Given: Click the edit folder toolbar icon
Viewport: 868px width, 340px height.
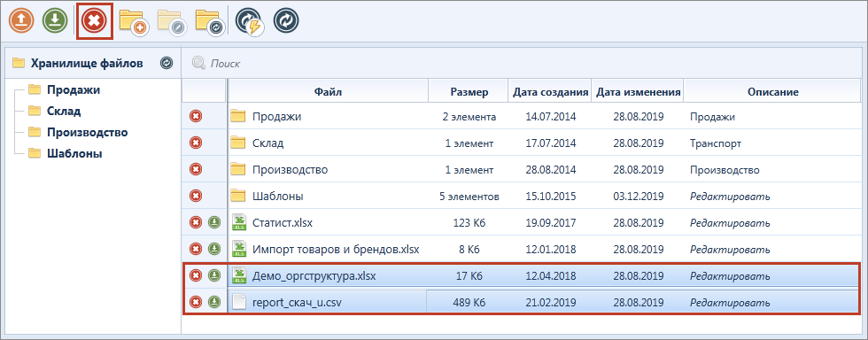Looking at the screenshot, I should [173, 22].
